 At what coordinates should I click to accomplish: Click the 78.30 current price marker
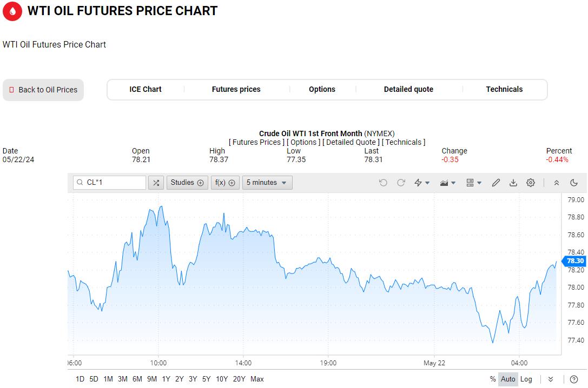[574, 261]
